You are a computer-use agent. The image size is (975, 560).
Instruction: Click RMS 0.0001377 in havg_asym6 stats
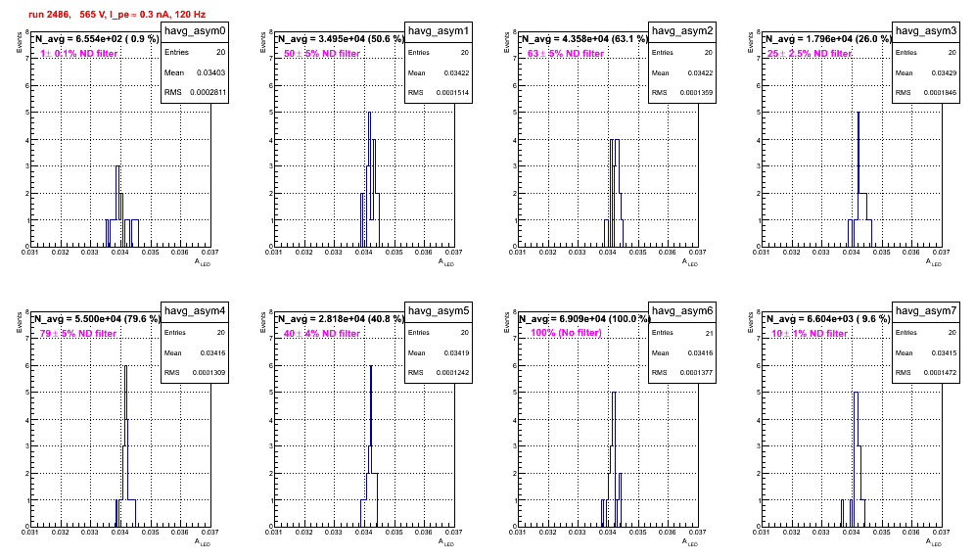pyautogui.click(x=682, y=372)
